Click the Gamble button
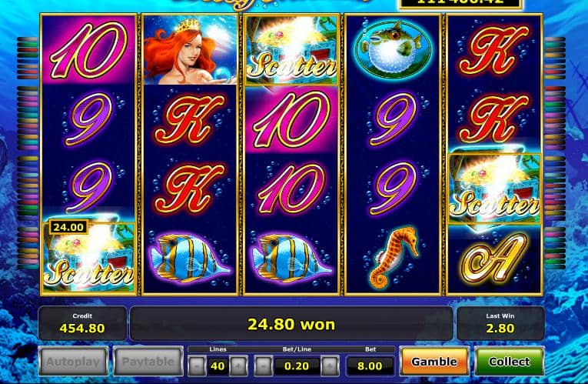 434,361
